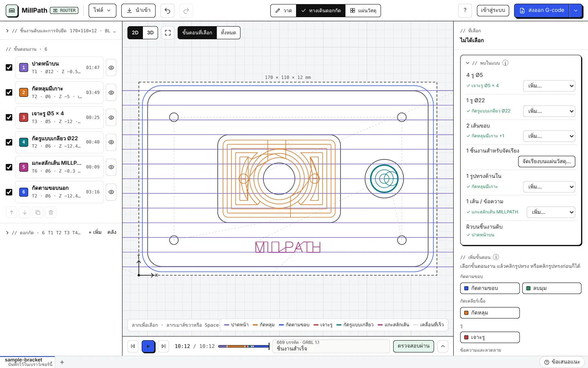Click จัดเรียงบนแผ่นวัสดุ nesting button
This screenshot has height=368, width=588.
pos(547,162)
